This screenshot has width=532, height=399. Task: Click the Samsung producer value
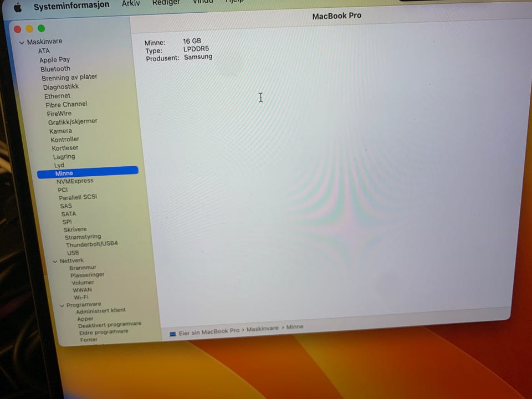198,57
